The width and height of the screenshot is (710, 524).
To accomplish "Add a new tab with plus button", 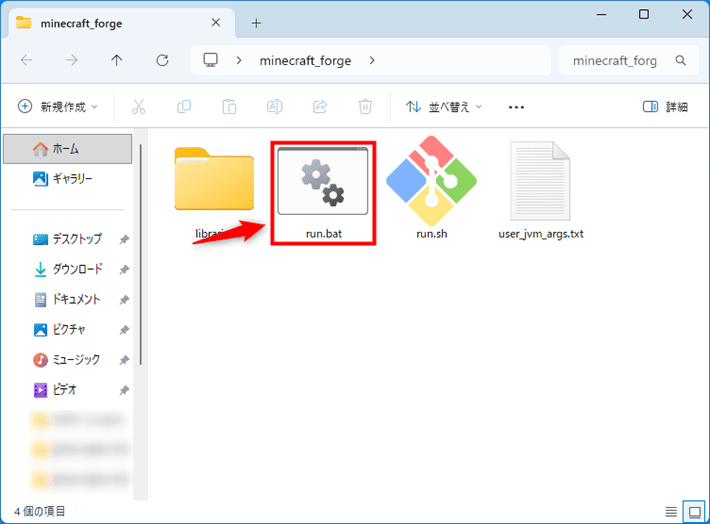I will (x=256, y=23).
